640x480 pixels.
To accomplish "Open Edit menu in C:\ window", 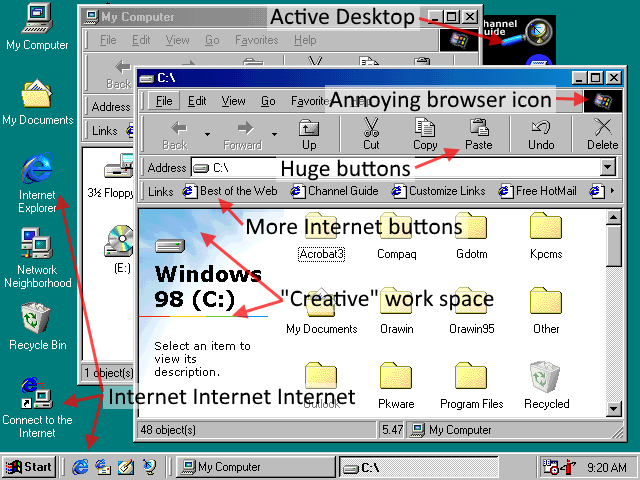I will (x=197, y=101).
